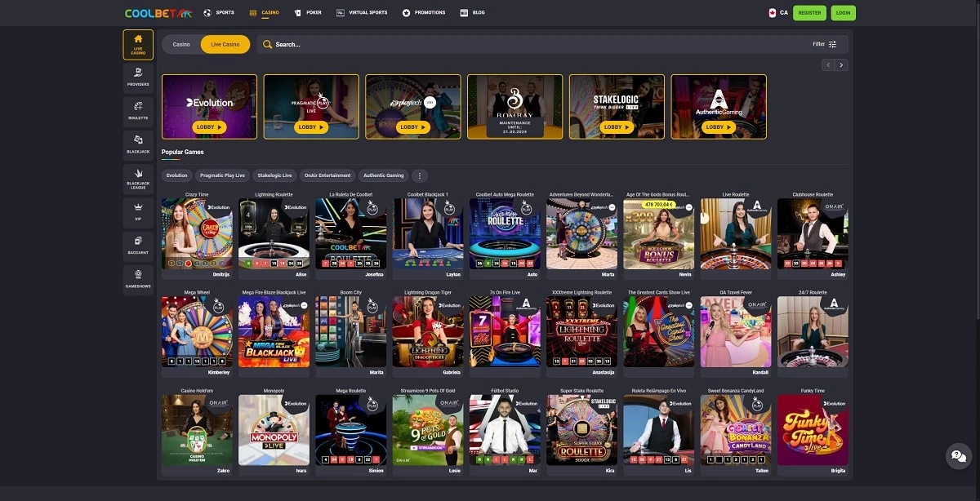Open Coolbet Blackjack 1 game

tap(428, 233)
